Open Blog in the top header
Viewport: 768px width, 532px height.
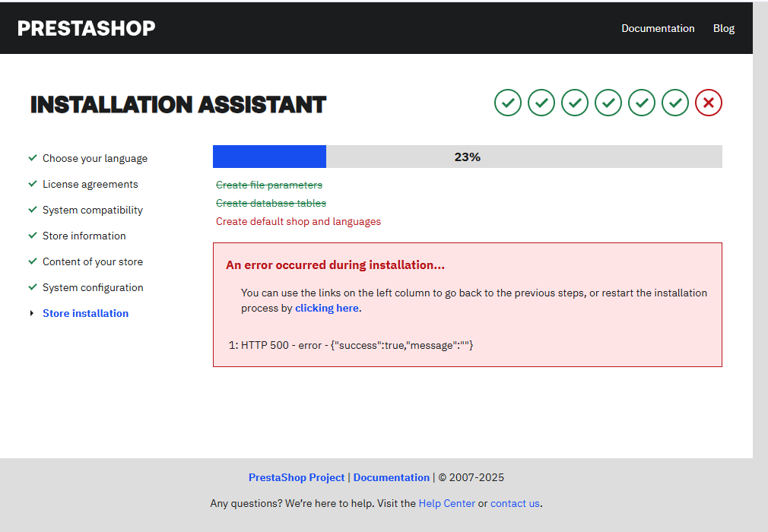pyautogui.click(x=724, y=28)
